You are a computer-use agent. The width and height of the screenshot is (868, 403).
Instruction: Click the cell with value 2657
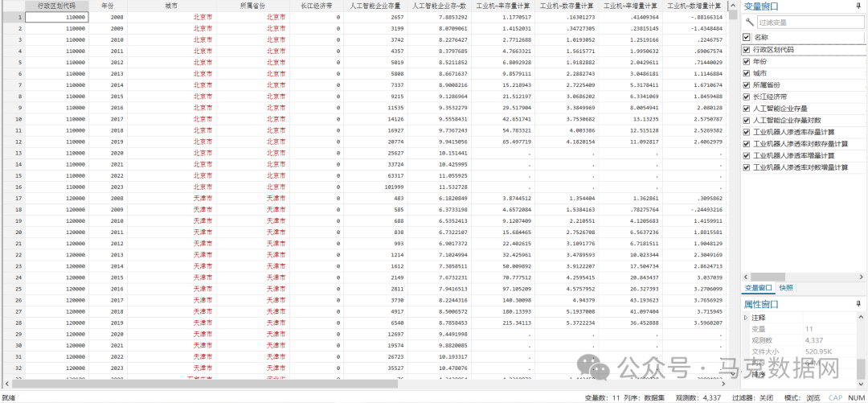click(x=375, y=17)
